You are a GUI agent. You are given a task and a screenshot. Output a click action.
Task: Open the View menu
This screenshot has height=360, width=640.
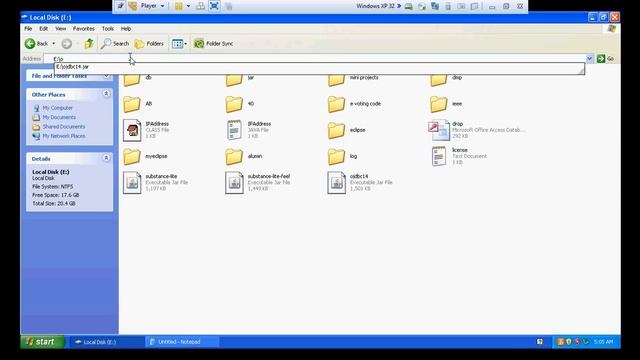click(60, 29)
